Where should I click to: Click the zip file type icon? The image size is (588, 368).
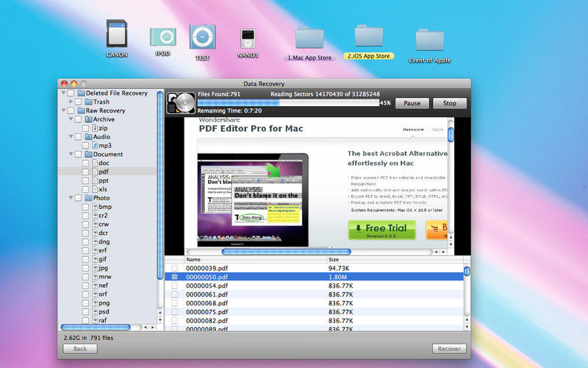click(95, 128)
